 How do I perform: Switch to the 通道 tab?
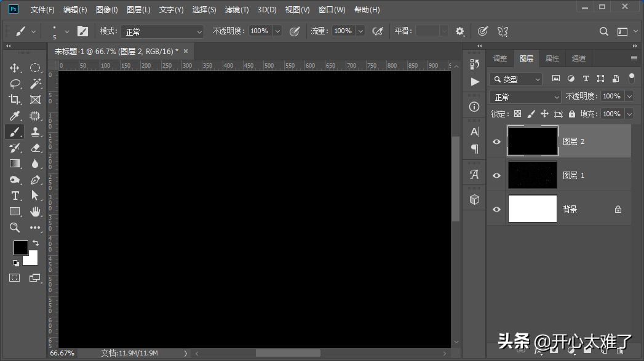click(578, 58)
